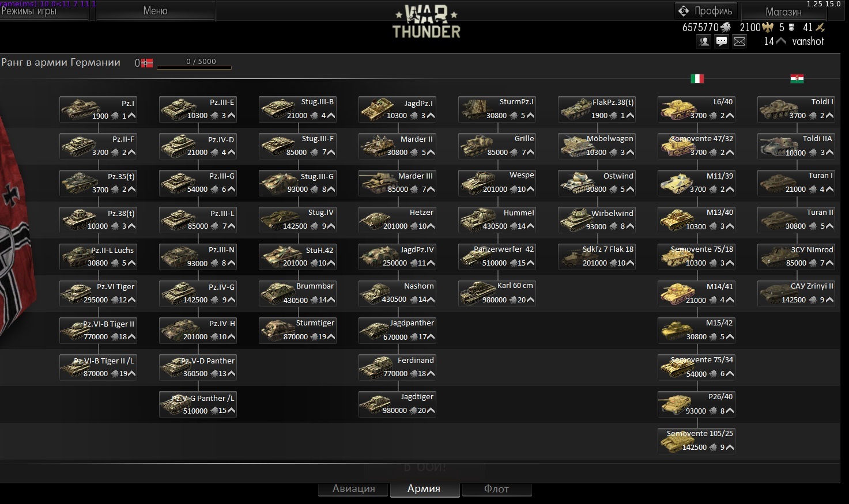
Task: Select the Stug.III-G vehicle
Action: point(297,183)
